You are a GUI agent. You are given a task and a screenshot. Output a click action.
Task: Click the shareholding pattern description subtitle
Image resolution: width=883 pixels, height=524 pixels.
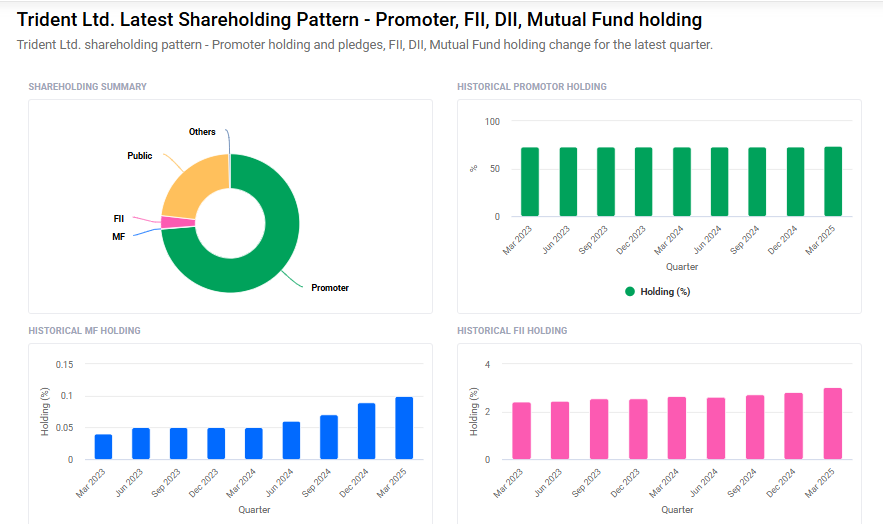[365, 45]
